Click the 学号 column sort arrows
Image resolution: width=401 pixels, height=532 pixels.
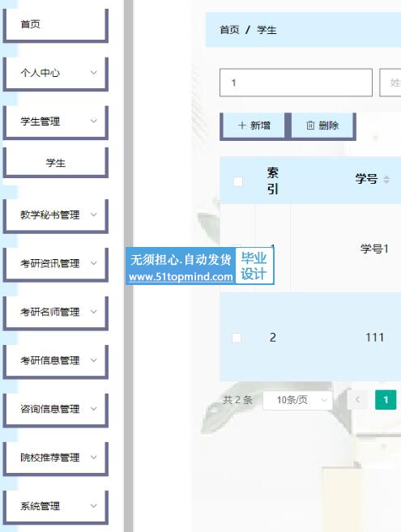[386, 179]
